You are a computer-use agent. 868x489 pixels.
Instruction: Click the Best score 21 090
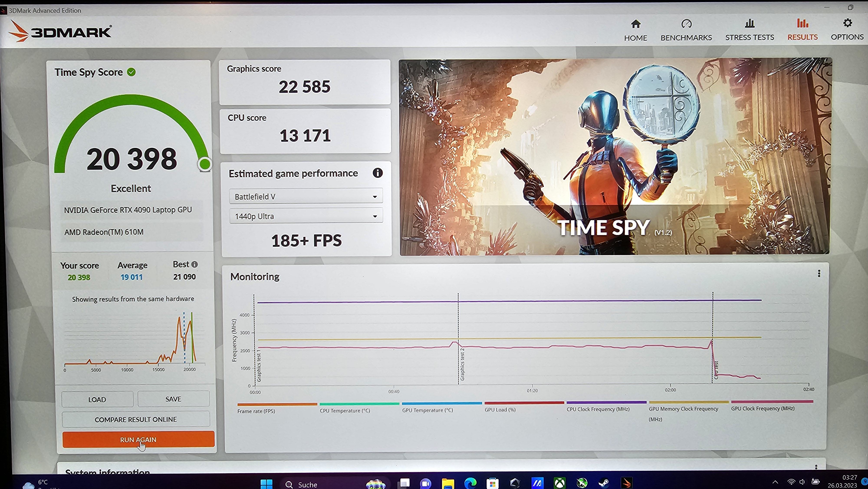pos(184,277)
